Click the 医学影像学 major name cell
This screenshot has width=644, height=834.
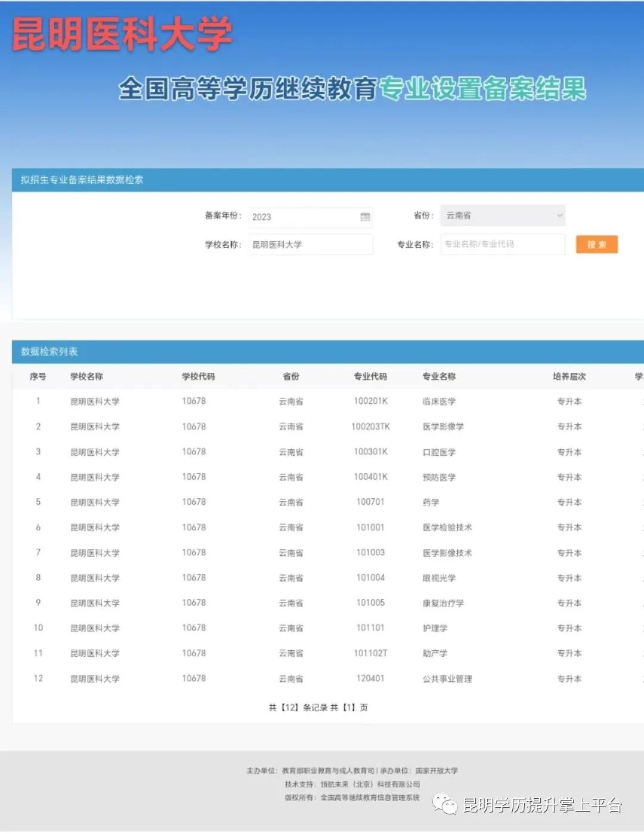[443, 427]
